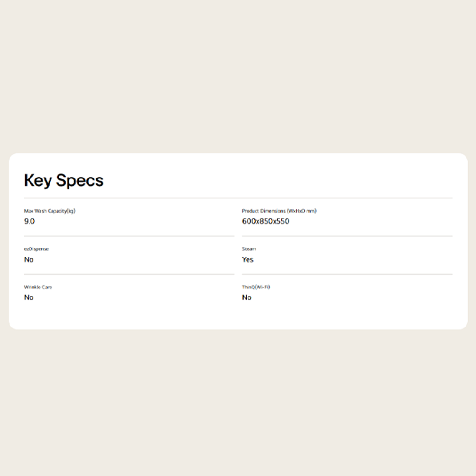Click the ThinQ(Wi-Fi) spec label
Image resolution: width=476 pixels, height=476 pixels.
(256, 287)
